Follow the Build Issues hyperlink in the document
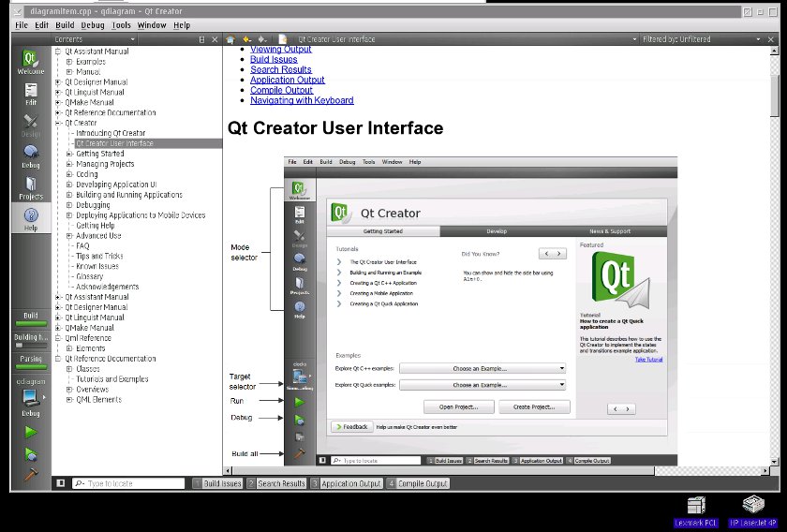Viewport: 787px width, 532px height. tap(274, 59)
